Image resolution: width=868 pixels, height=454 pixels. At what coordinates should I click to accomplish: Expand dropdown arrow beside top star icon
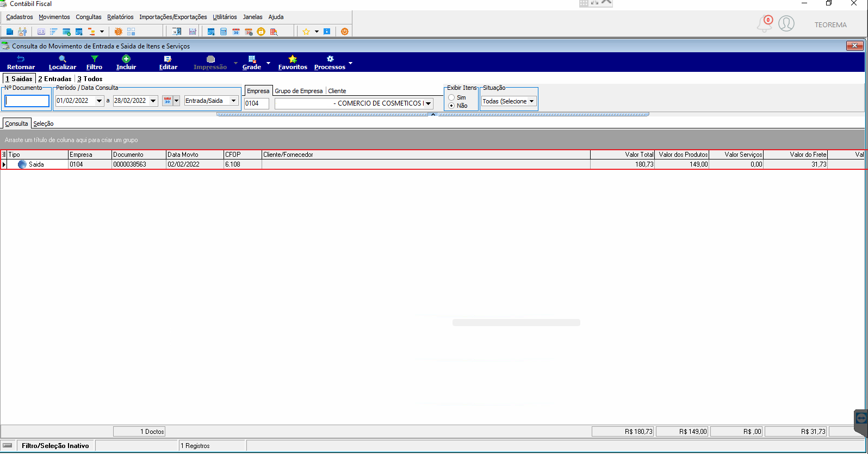click(317, 32)
